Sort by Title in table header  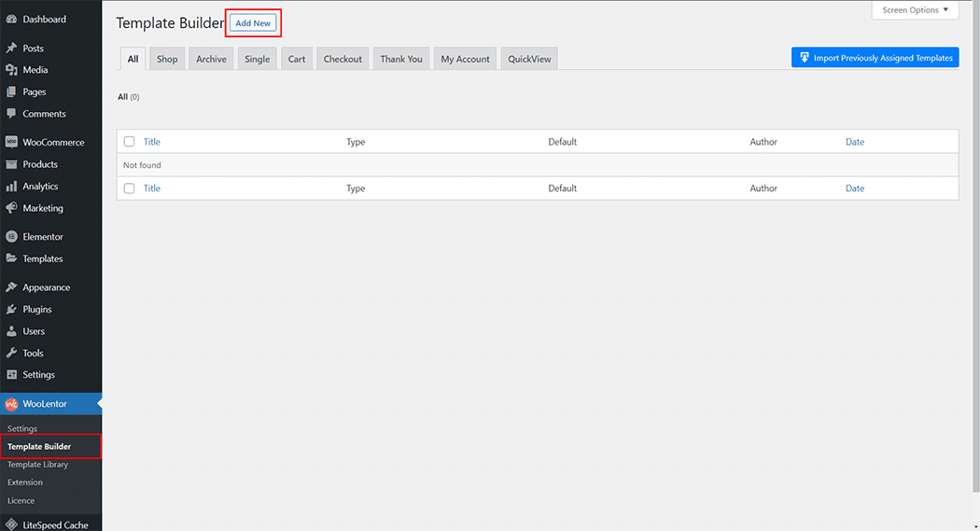[152, 142]
